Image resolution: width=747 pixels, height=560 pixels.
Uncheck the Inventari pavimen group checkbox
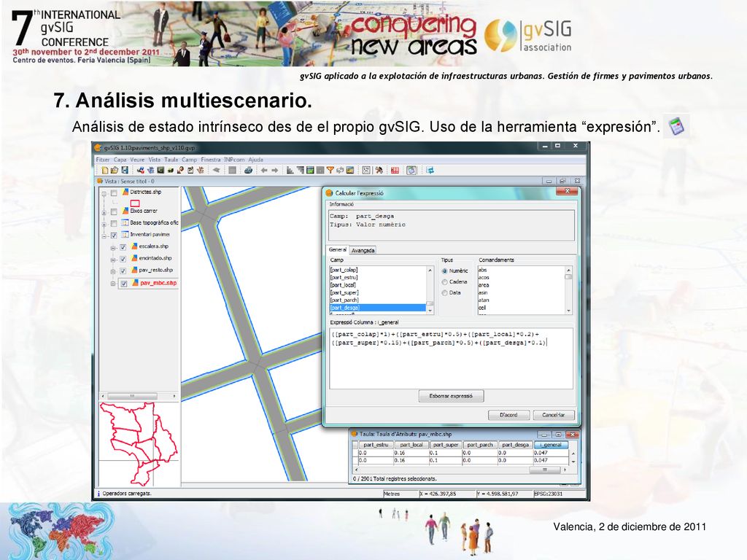(x=114, y=236)
